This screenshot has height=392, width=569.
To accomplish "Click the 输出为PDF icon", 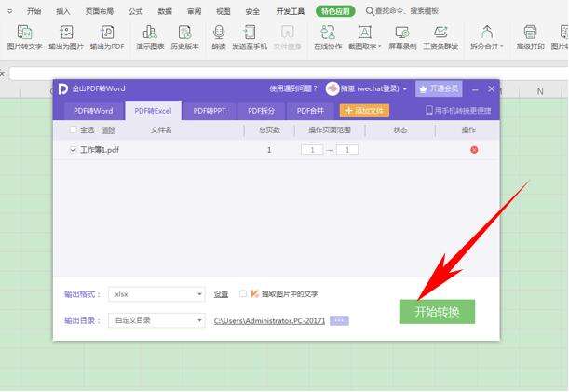I will tap(107, 33).
